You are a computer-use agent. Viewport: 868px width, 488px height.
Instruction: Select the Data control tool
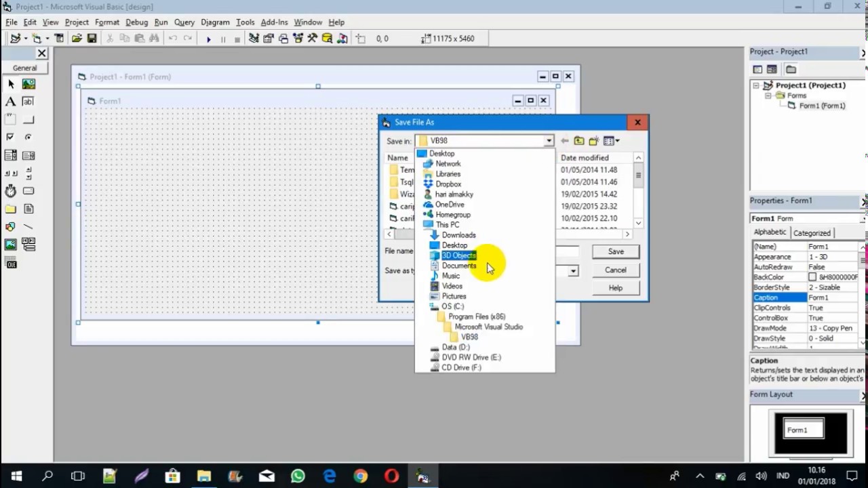click(x=28, y=244)
